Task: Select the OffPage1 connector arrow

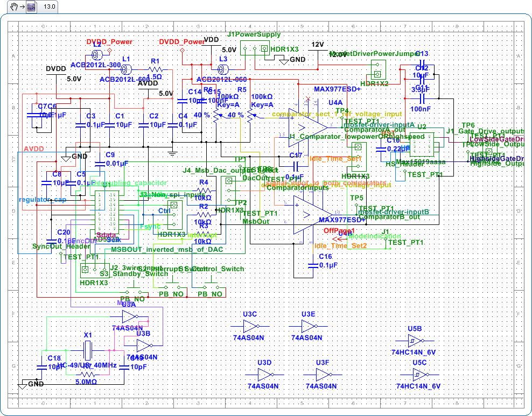Action: 338,239
